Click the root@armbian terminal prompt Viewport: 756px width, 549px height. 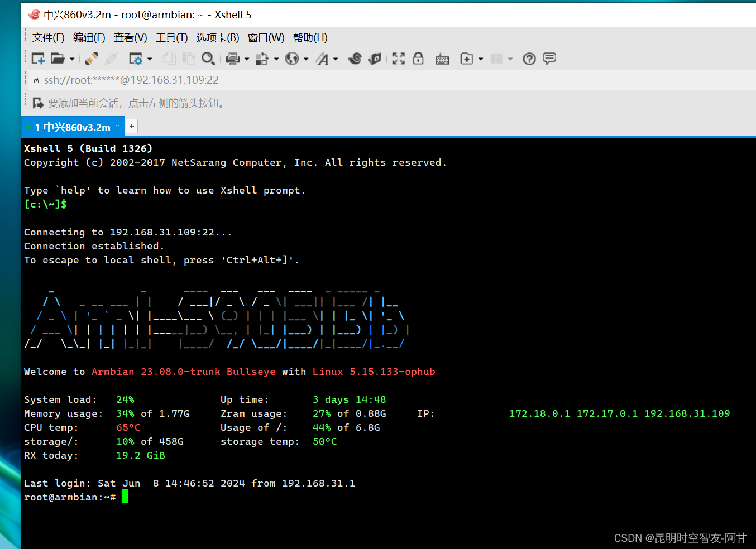[x=70, y=497]
